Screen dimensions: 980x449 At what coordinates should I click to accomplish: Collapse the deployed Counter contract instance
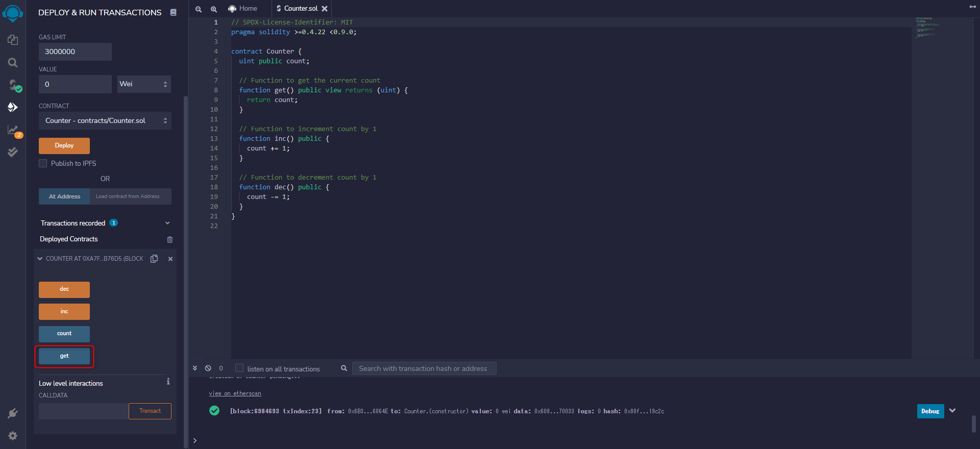40,259
